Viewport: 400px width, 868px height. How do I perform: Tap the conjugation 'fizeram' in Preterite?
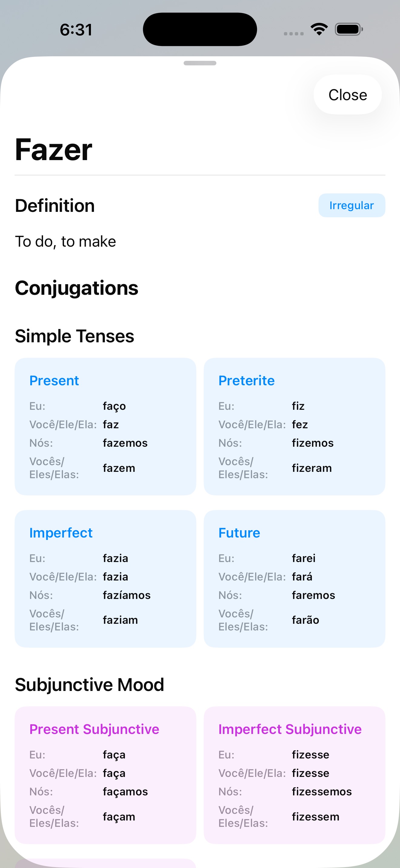coord(312,468)
